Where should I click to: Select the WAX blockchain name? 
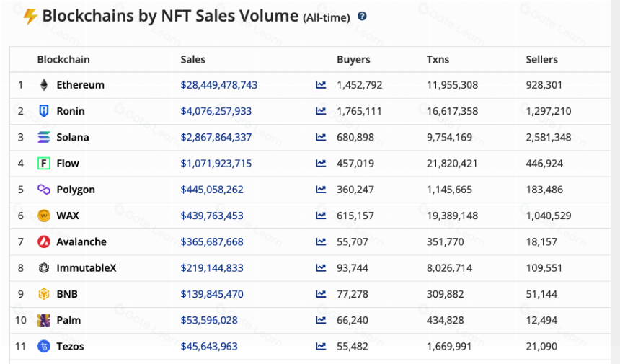[x=68, y=216]
